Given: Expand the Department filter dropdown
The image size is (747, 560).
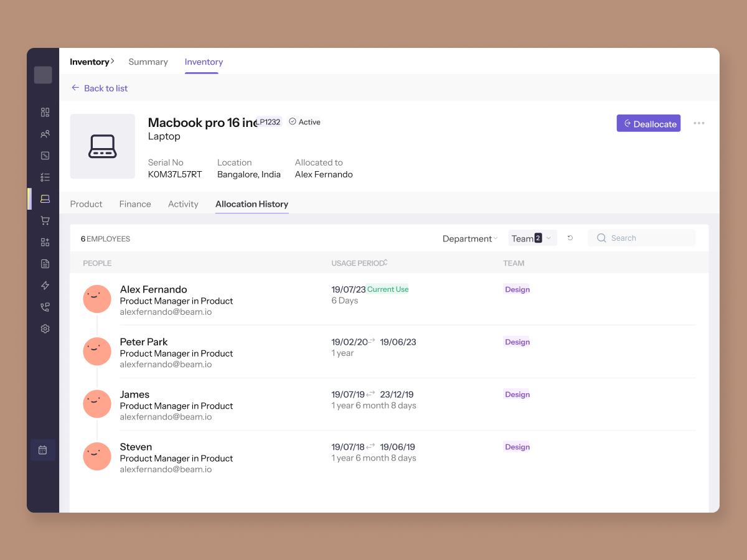Looking at the screenshot, I should tap(470, 239).
